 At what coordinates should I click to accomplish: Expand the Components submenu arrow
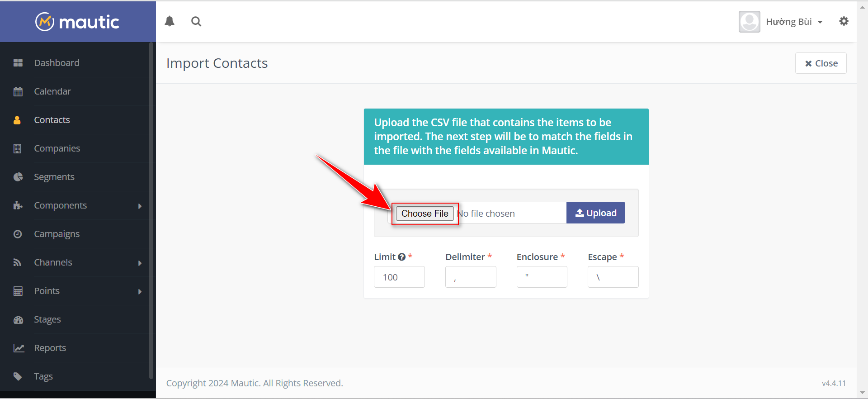click(140, 206)
